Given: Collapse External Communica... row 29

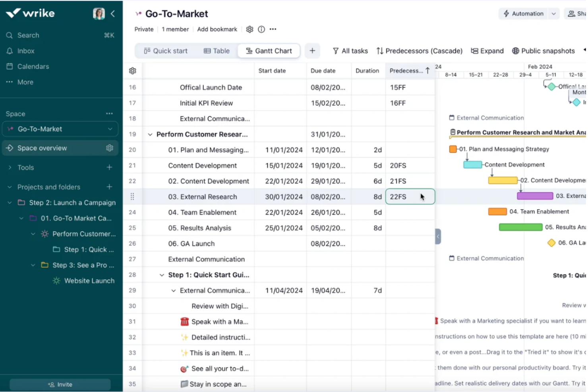Looking at the screenshot, I should (174, 290).
